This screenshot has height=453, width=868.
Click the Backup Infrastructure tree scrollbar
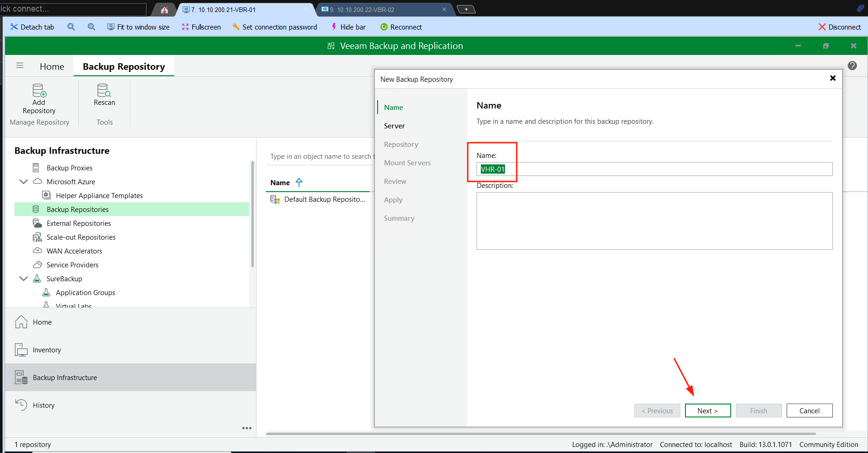click(x=252, y=214)
